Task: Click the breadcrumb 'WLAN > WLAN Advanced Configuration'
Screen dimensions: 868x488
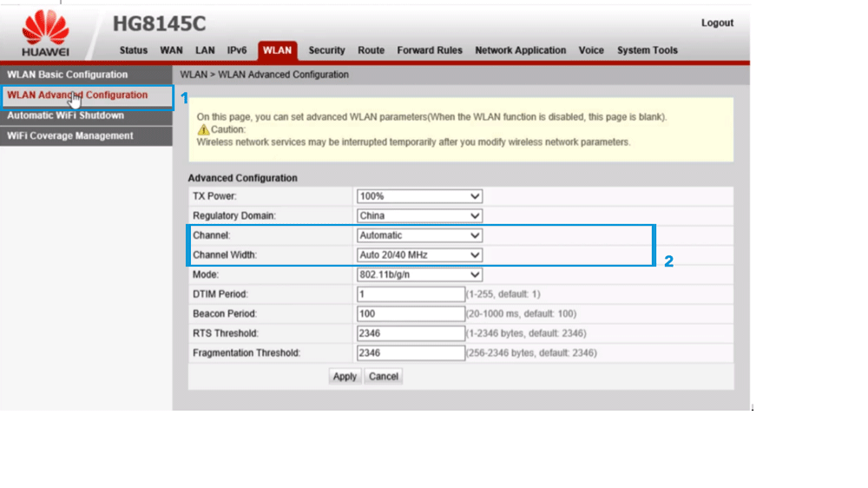Action: coord(264,75)
